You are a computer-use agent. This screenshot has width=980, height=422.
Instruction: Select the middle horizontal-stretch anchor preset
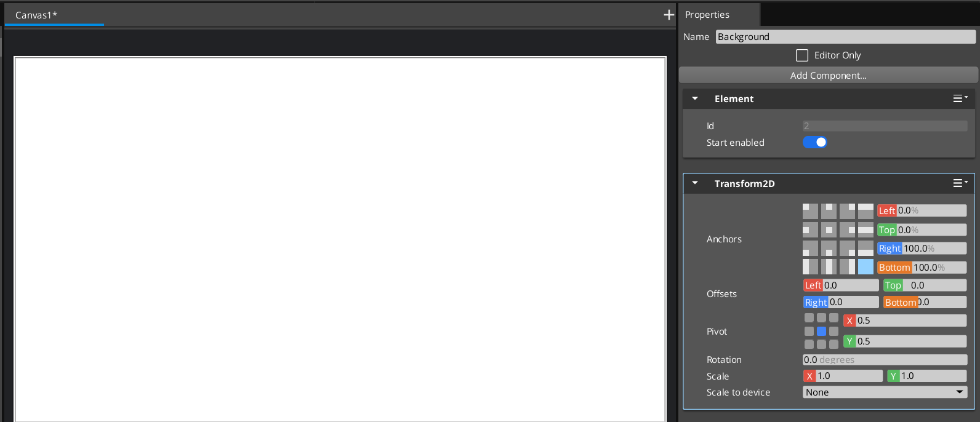point(866,230)
